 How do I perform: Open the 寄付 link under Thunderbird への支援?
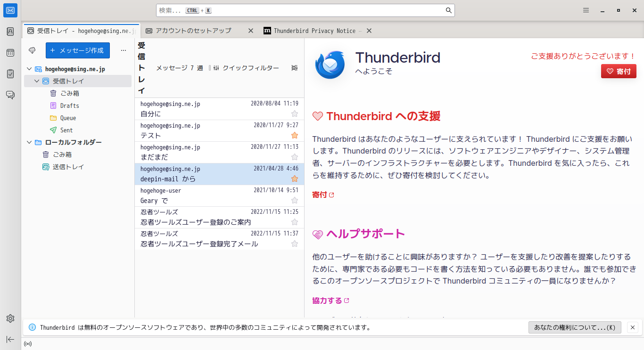pos(323,195)
